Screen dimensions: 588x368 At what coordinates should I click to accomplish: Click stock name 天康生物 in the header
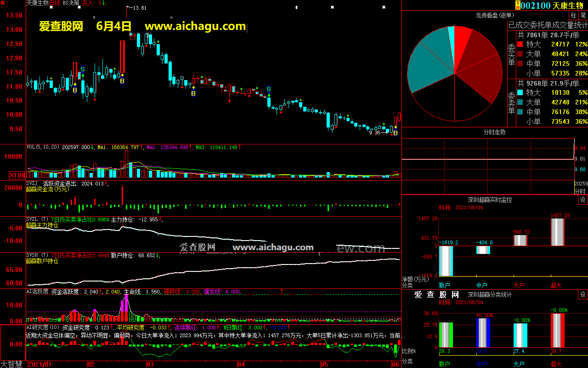[569, 6]
